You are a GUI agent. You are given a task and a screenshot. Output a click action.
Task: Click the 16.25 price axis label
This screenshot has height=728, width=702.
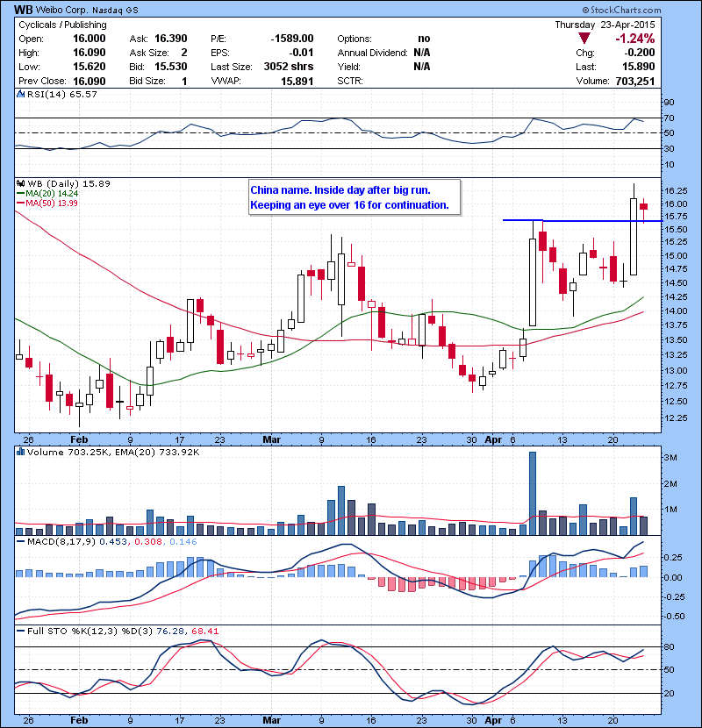(676, 191)
